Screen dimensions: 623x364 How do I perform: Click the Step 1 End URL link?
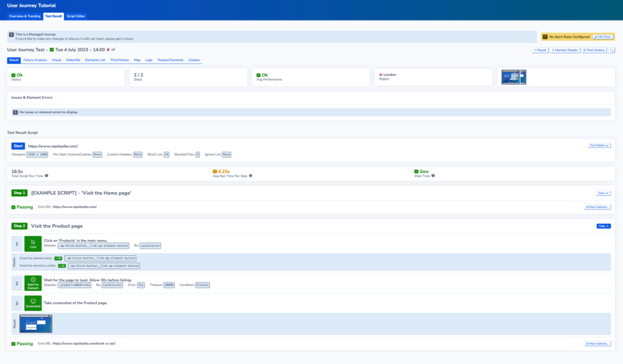click(75, 207)
